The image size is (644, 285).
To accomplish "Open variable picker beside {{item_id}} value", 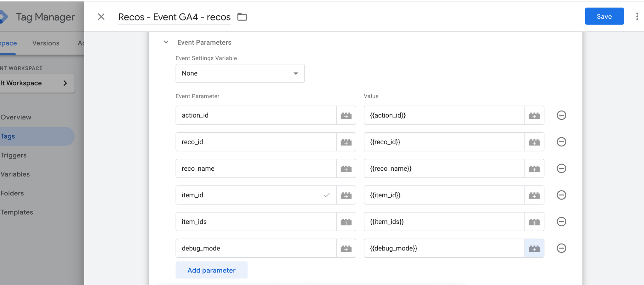I will pos(534,195).
